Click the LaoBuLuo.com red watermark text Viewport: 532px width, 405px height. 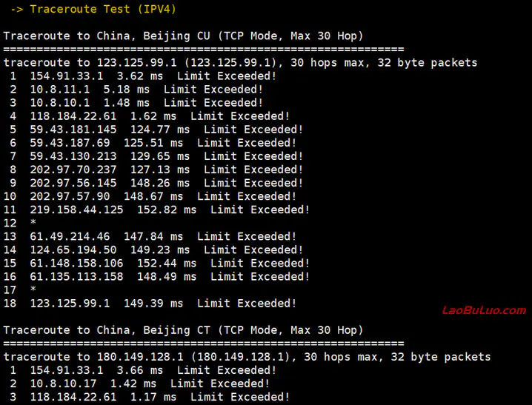click(484, 310)
